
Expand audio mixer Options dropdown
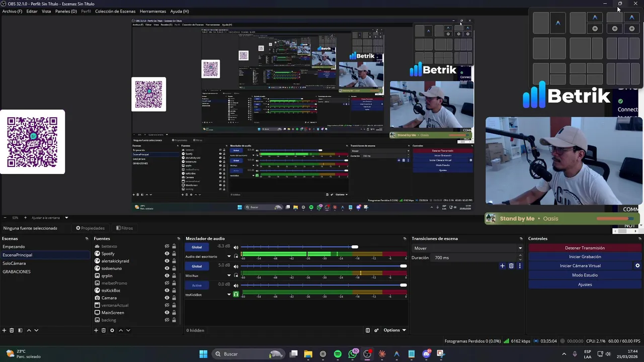pos(394,330)
